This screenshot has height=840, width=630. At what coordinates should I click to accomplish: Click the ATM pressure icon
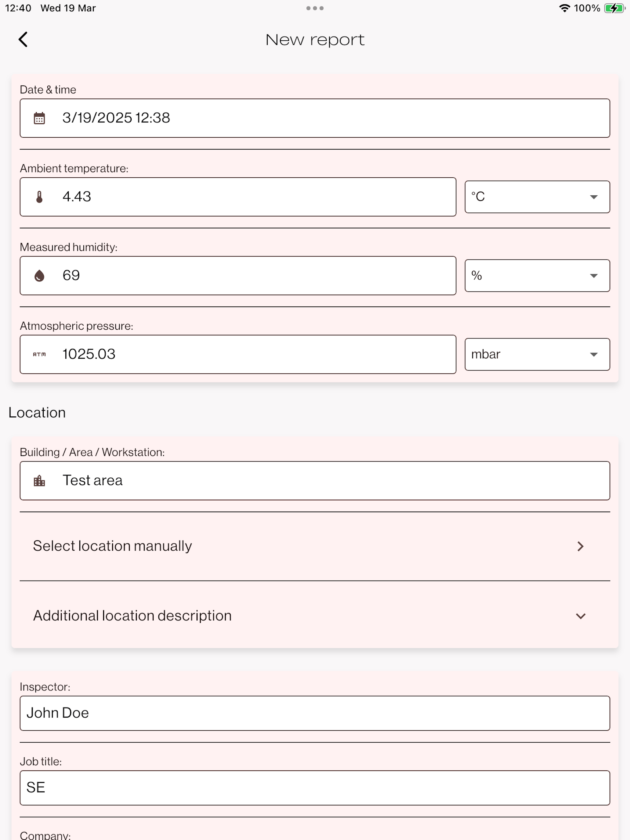click(39, 354)
